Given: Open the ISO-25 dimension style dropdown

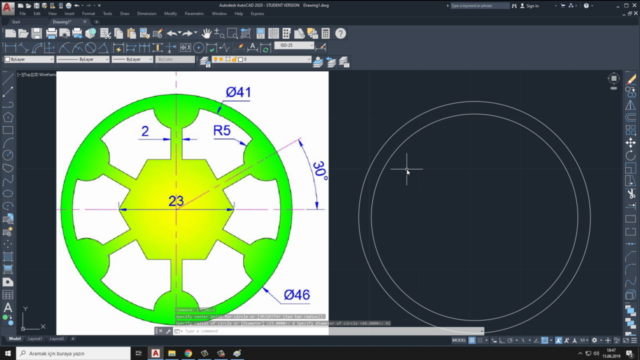Looking at the screenshot, I should point(294,45).
